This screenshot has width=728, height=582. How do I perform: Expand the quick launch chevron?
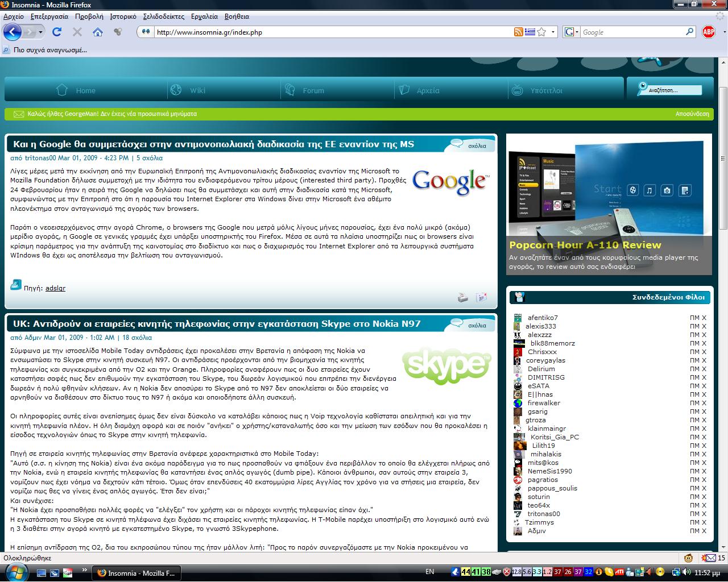85,569
